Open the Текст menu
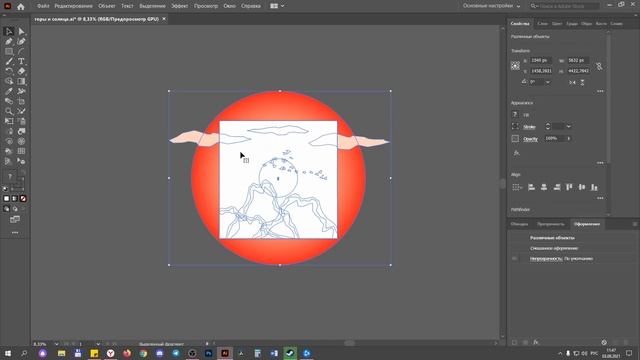640x360 pixels. [x=127, y=6]
